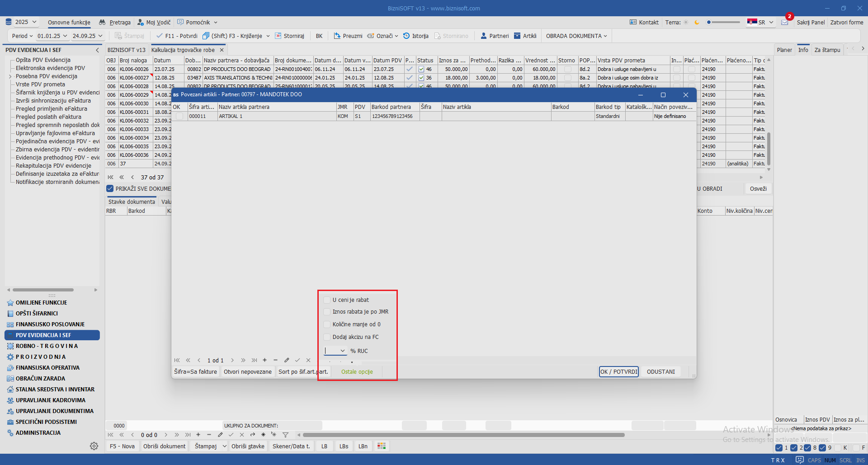Click the OK / POTVRDI button
The image size is (868, 465).
[618, 371]
